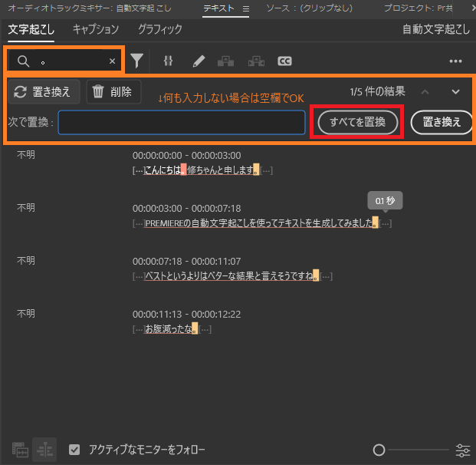Switch to the 文字起こし tab
This screenshot has width=476, height=465.
point(31,29)
